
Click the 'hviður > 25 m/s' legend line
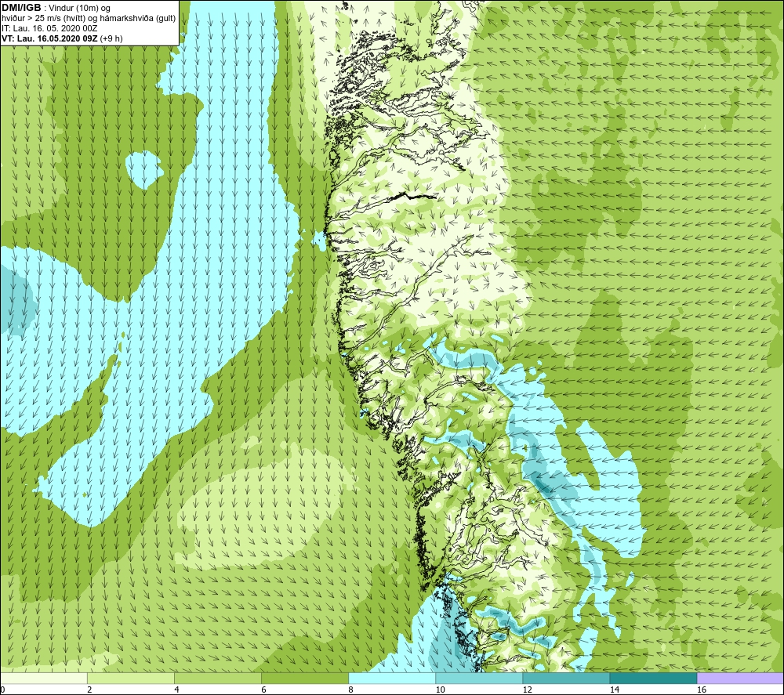(x=89, y=19)
